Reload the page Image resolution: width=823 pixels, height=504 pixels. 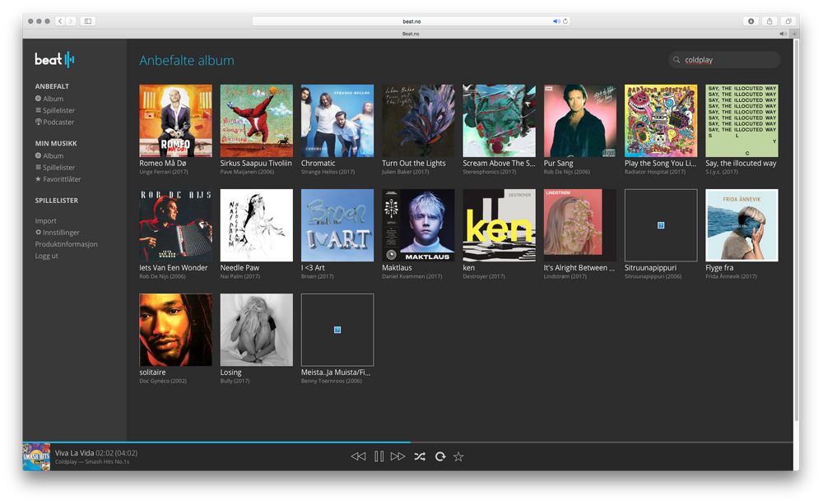click(565, 21)
